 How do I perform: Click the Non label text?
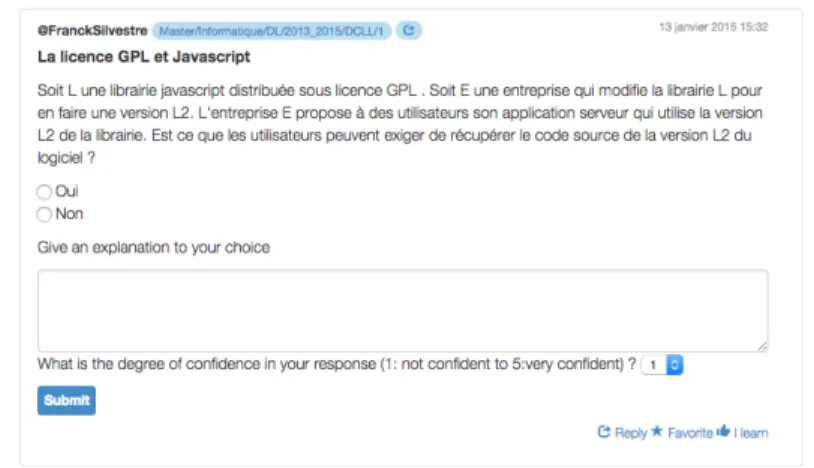click(x=70, y=214)
